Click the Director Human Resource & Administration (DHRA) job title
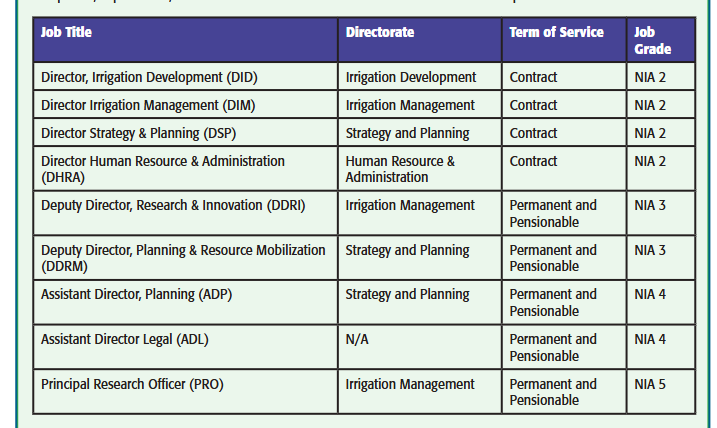Image resolution: width=717 pixels, height=428 pixels. 162,169
